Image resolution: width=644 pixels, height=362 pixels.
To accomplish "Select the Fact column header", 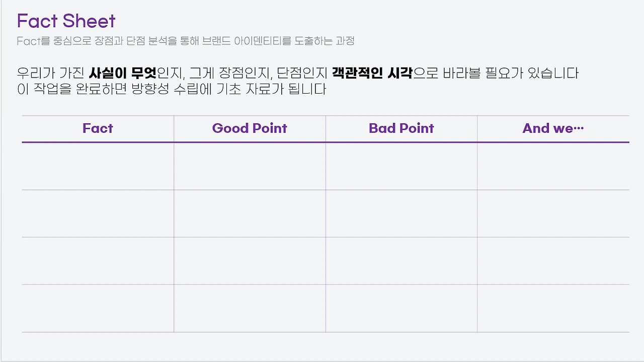I will tap(98, 128).
